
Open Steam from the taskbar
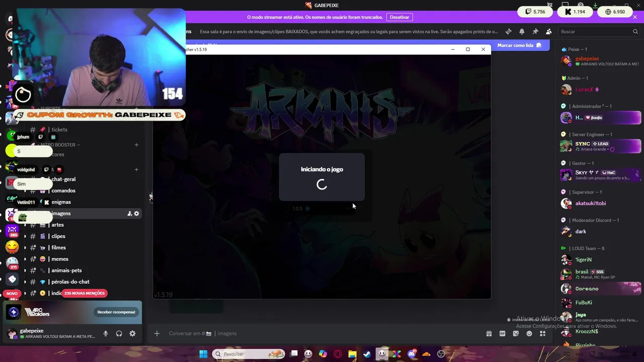click(x=367, y=354)
